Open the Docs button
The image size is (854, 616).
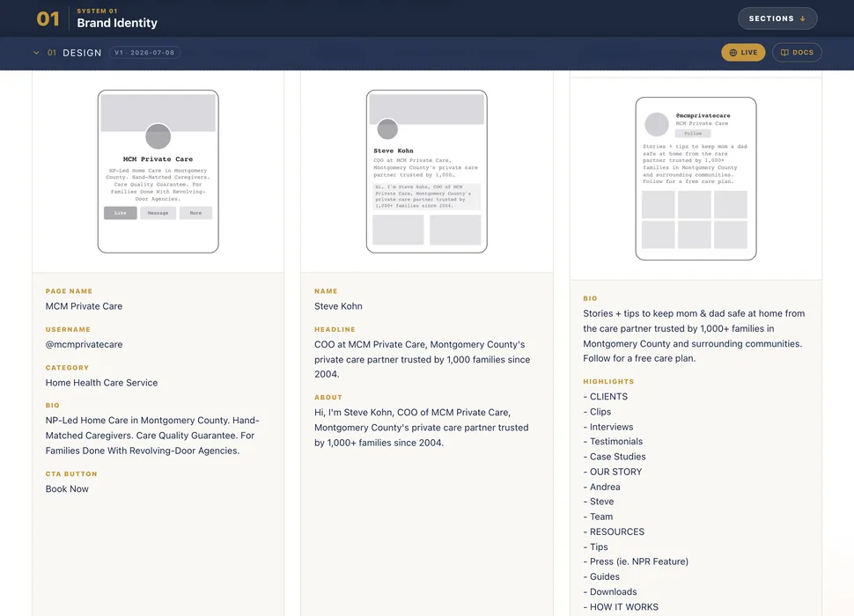point(797,52)
